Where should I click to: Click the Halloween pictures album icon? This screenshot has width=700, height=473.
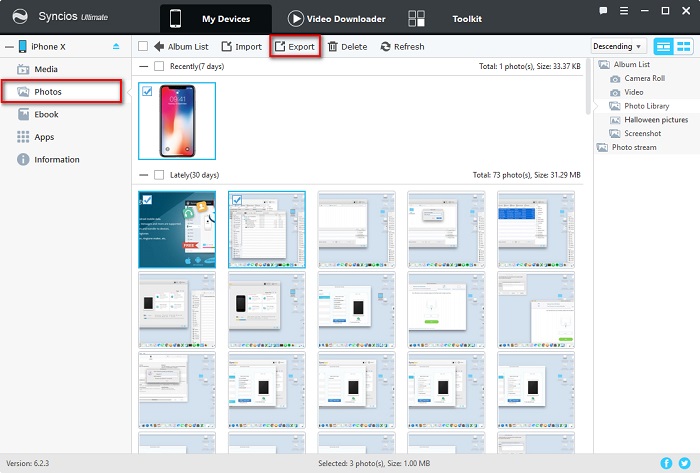click(x=615, y=120)
